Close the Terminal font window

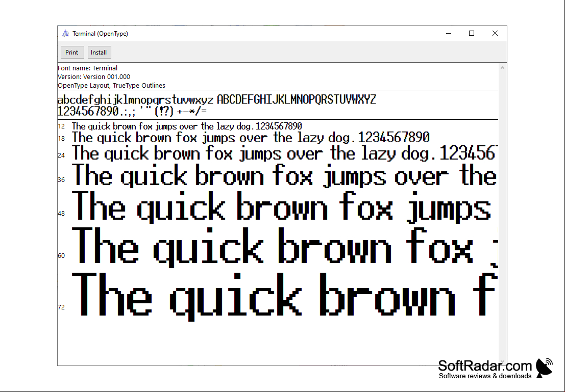point(495,34)
